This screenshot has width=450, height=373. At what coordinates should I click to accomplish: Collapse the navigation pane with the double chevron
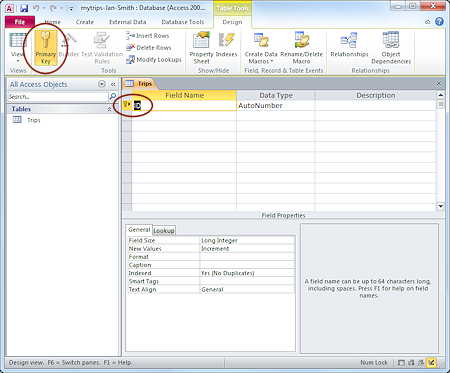pyautogui.click(x=113, y=84)
